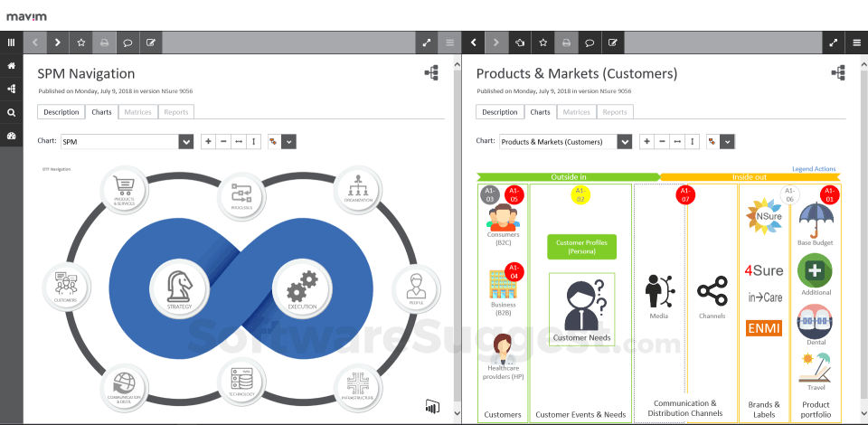868x425 pixels.
Task: Switch to Description tab in left pane
Action: (x=61, y=112)
